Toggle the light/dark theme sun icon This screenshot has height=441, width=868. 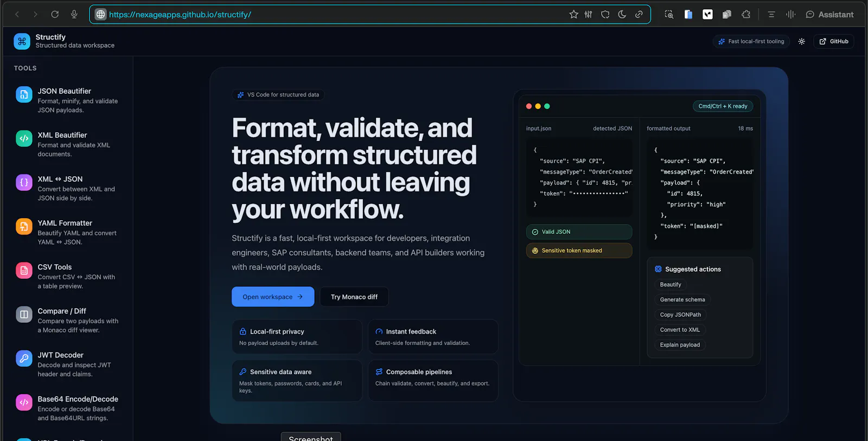coord(801,41)
